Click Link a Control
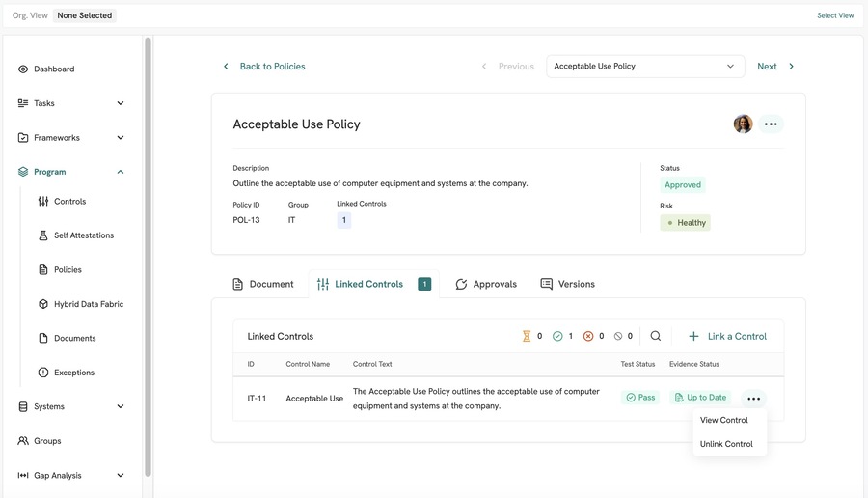Image resolution: width=868 pixels, height=498 pixels. 737,336
